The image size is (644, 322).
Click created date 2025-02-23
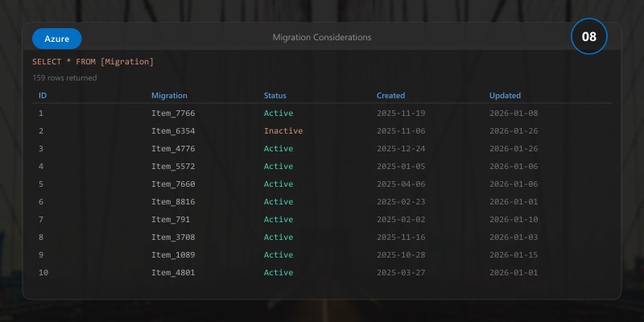pyautogui.click(x=401, y=202)
